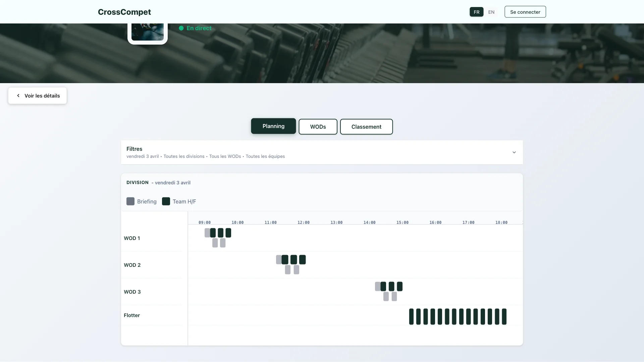This screenshot has width=644, height=362.
Task: Click the WOD 3 row label
Action: pyautogui.click(x=132, y=292)
